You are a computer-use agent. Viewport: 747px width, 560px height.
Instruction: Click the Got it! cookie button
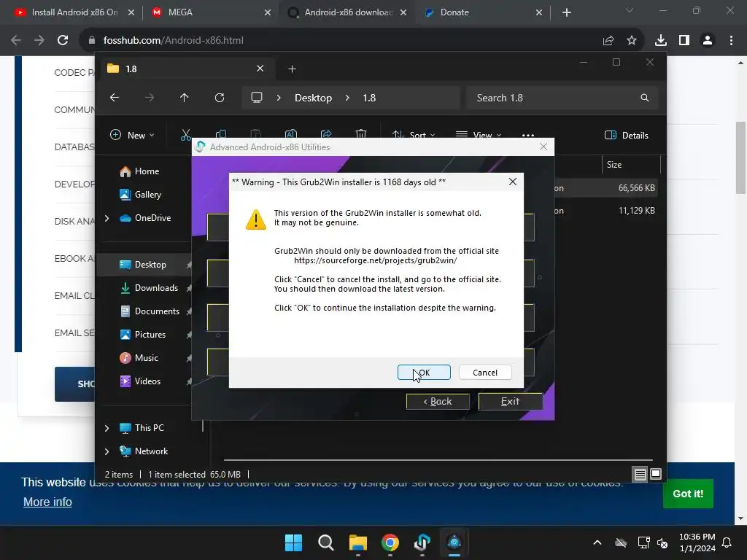click(688, 494)
